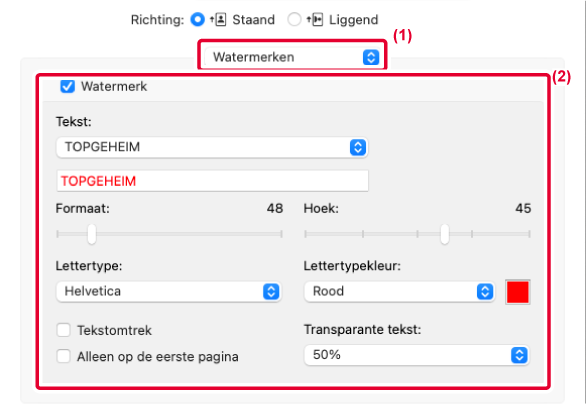Click the blue arrows on the TOPGEHEIM dropdown
586x404 pixels.
[x=358, y=147]
